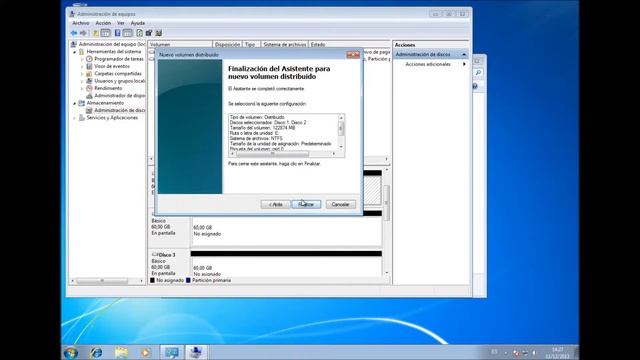Screen dimensions: 640x360
Task: Open the Archivo menu
Action: (81, 23)
